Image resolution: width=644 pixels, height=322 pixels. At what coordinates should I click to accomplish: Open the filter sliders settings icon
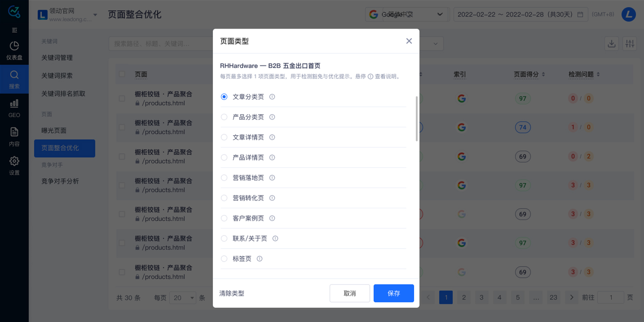630,43
